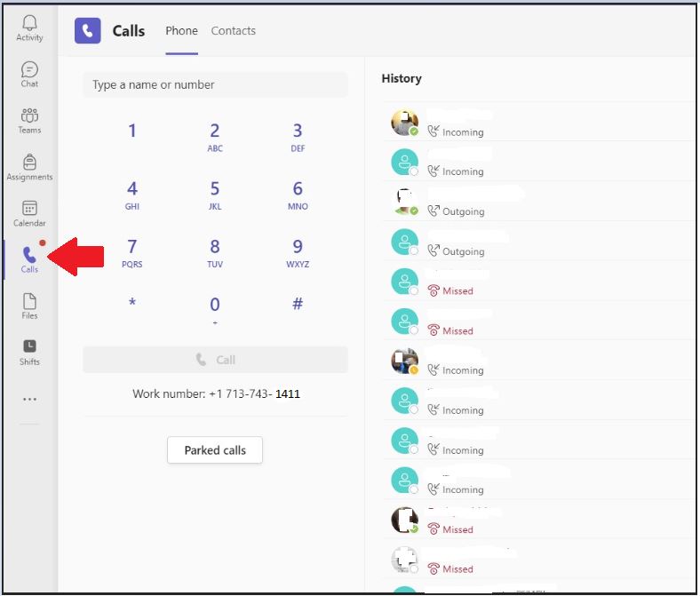Expand more apps ellipsis in sidebar

point(29,400)
